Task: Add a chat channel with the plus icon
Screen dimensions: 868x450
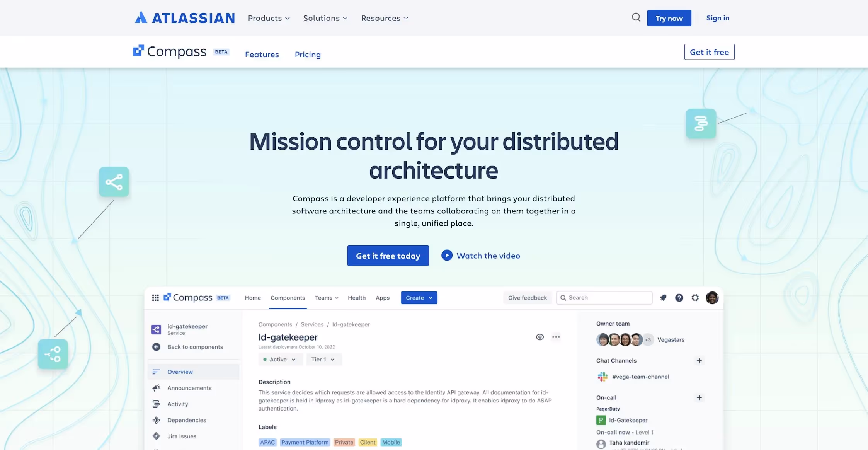Action: (699, 361)
